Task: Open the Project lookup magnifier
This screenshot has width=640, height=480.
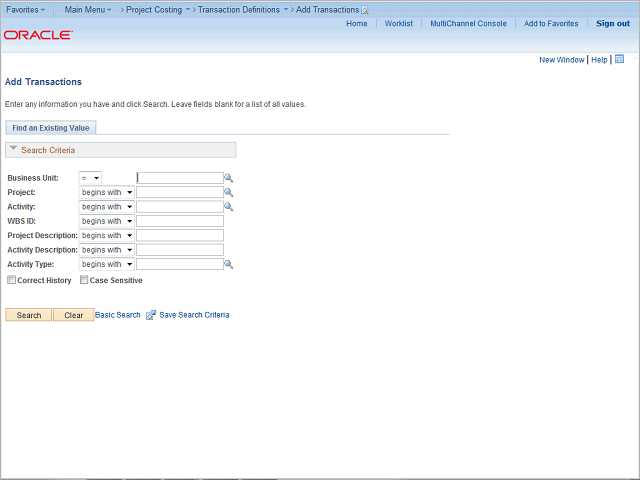Action: point(229,192)
